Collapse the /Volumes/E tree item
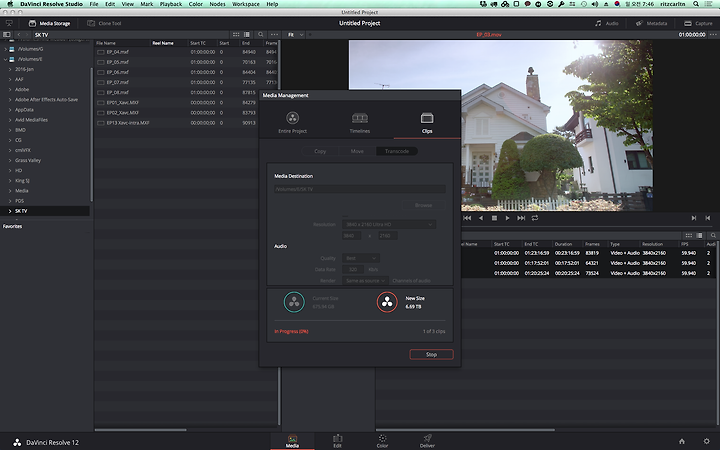The width and height of the screenshot is (720, 450). pos(6,59)
